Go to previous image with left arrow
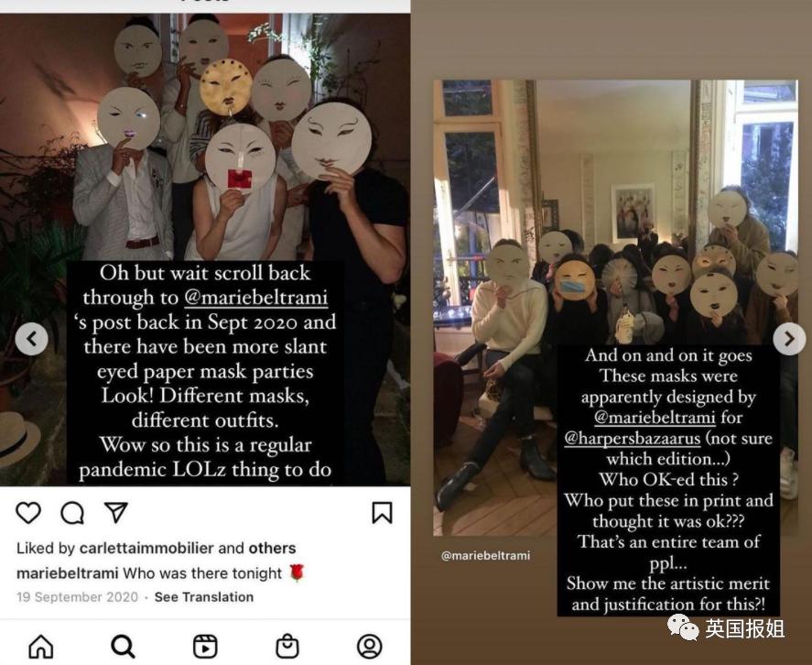This screenshot has width=812, height=665. (32, 339)
